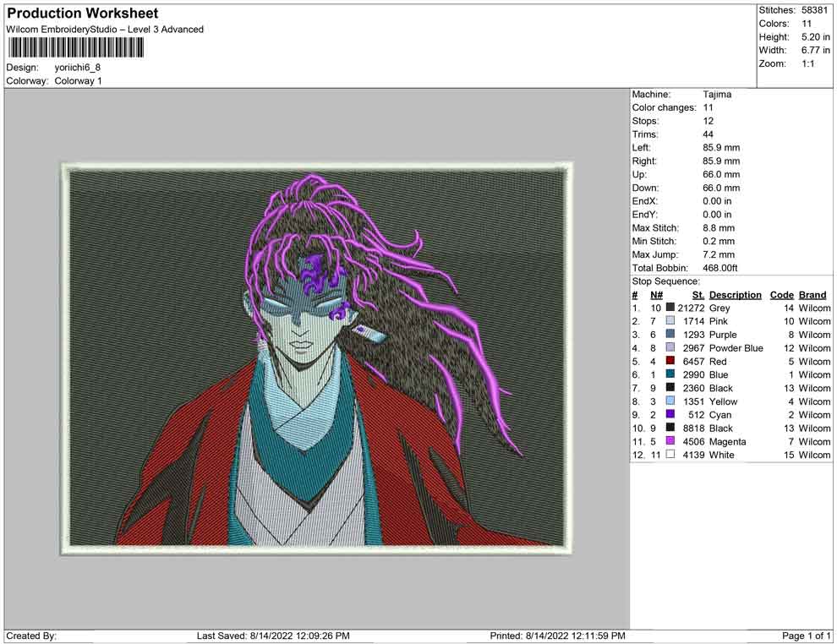This screenshot has width=837, height=644.
Task: Select the Code column header
Action: coord(781,295)
